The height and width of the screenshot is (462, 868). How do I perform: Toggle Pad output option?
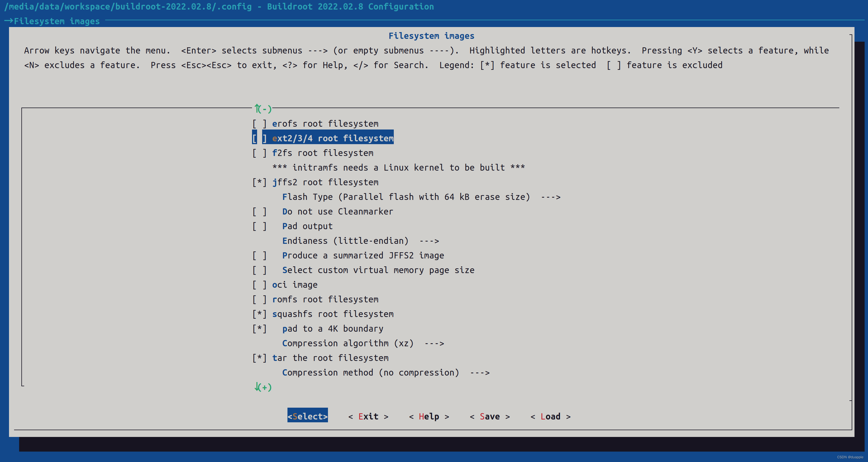[259, 226]
